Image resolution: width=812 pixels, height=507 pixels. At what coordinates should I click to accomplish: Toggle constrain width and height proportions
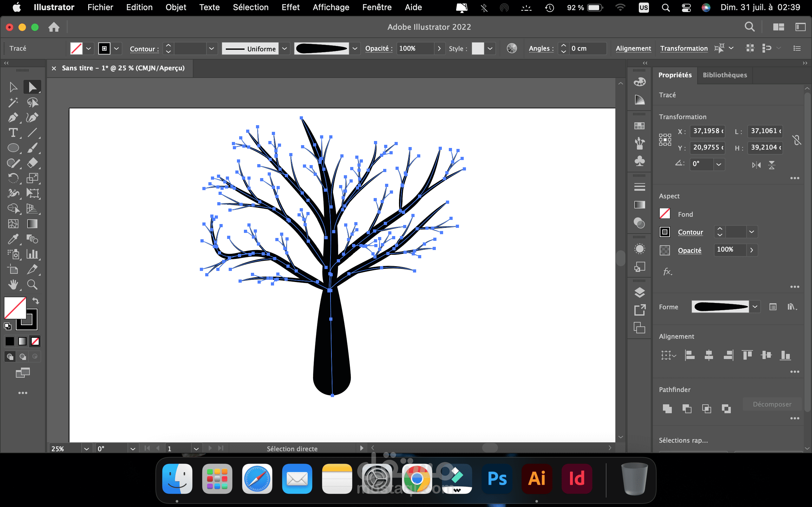pos(797,139)
